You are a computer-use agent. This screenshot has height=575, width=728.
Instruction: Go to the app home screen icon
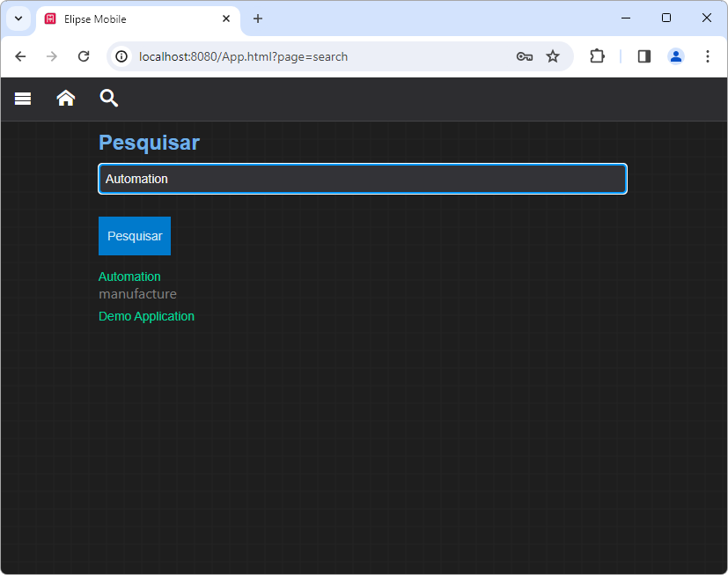[66, 99]
